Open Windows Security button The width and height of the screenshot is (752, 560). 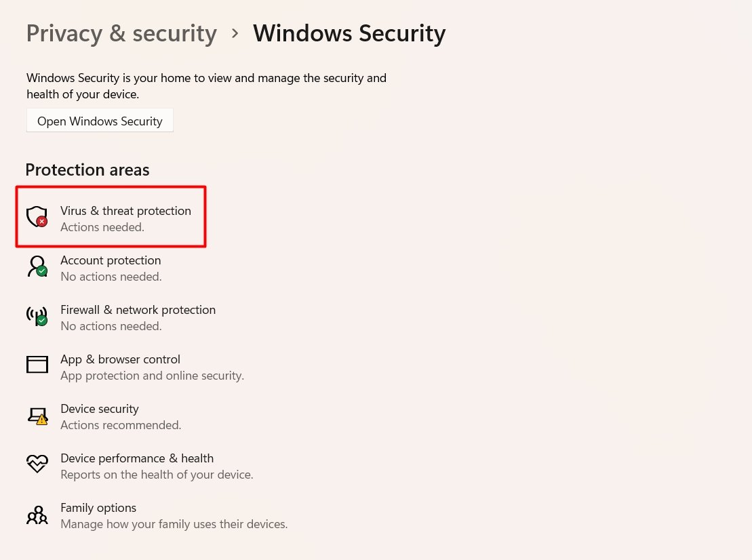100,121
